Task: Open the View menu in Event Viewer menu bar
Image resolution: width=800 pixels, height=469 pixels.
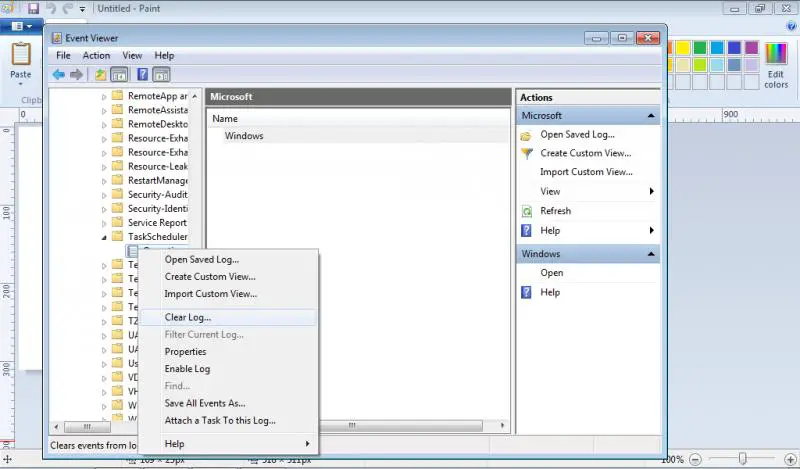Action: tap(132, 56)
